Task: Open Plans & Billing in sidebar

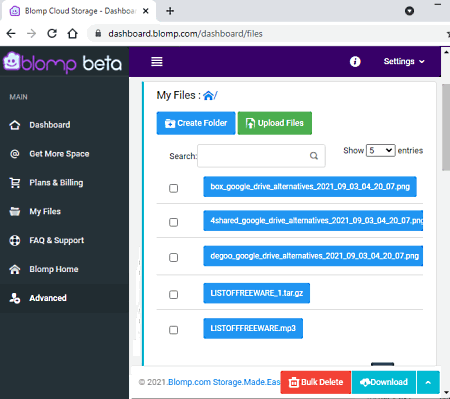Action: point(56,183)
